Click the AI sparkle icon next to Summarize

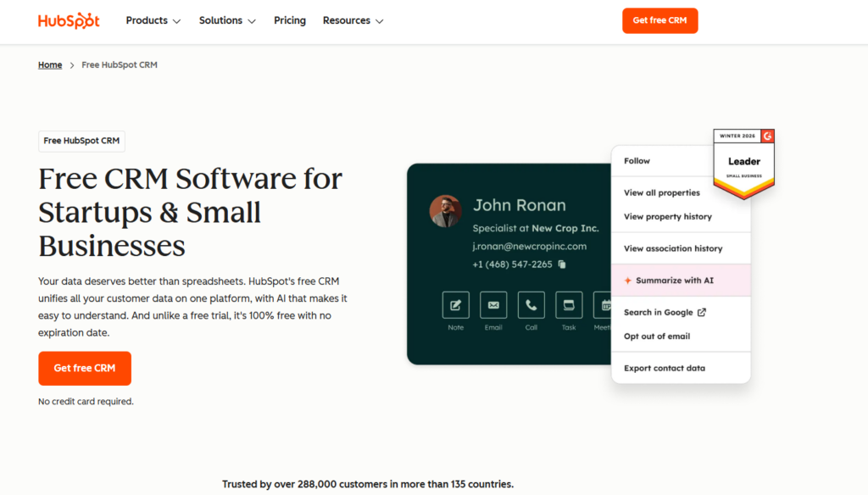tap(628, 281)
